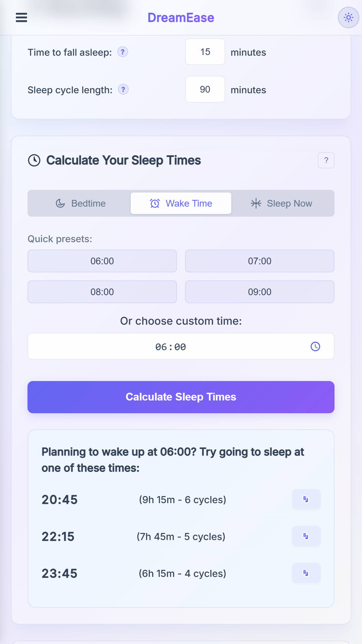Pick the 09:00 quick preset

click(x=260, y=292)
